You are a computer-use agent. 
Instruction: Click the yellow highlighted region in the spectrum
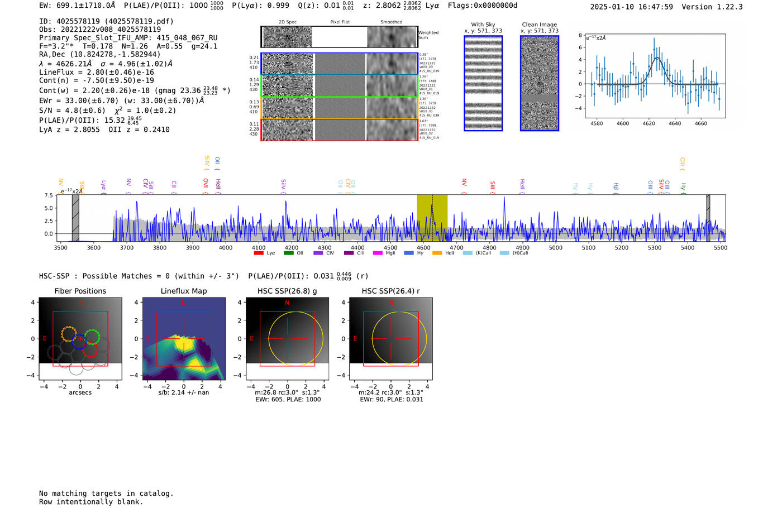432,218
